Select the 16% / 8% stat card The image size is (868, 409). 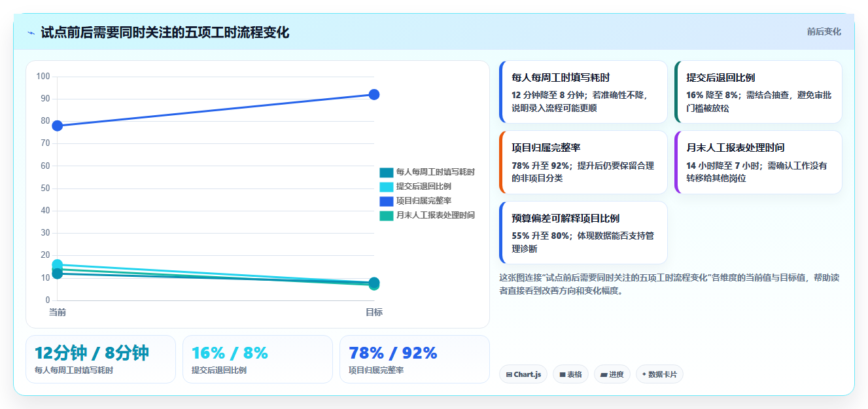(x=258, y=359)
